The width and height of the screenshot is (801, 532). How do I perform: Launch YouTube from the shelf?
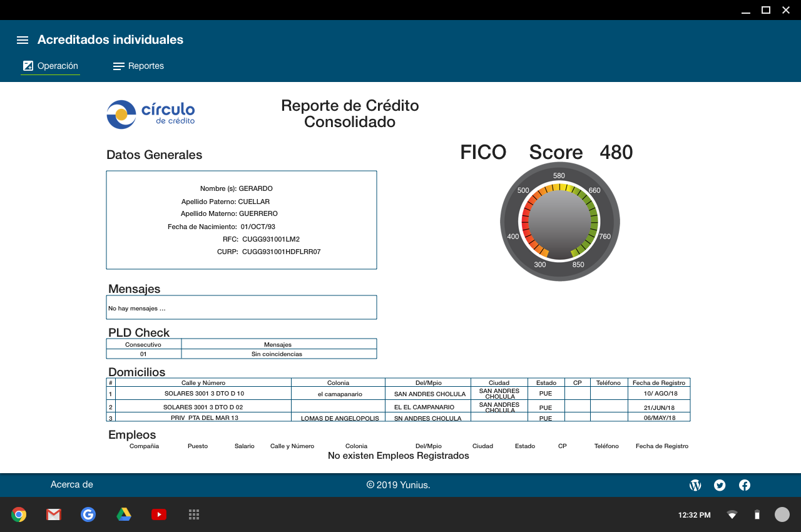[x=159, y=514]
